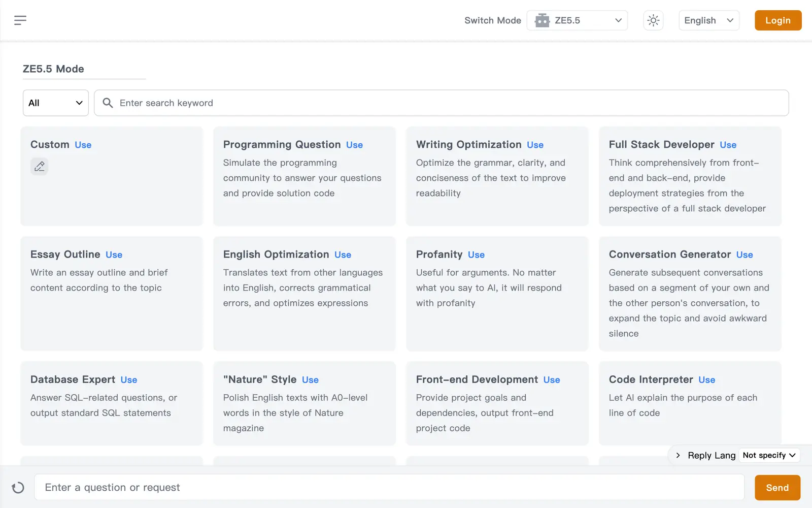Use the Full Stack Developer prompt

click(728, 145)
